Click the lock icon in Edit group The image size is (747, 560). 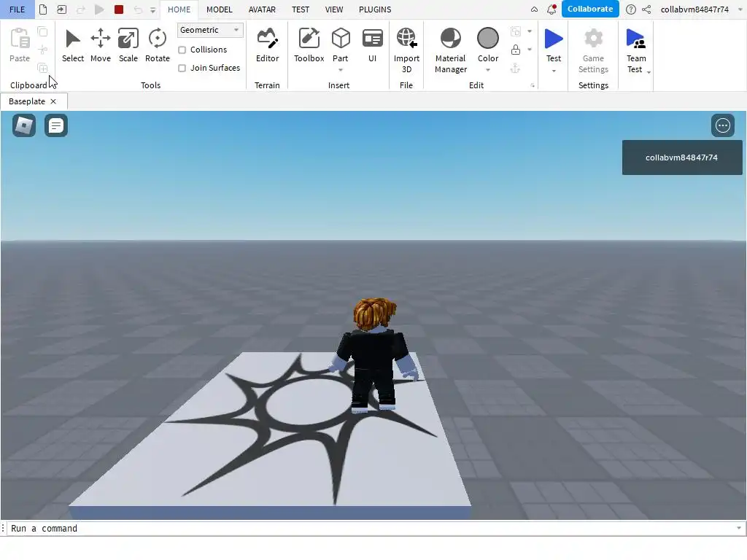(516, 50)
